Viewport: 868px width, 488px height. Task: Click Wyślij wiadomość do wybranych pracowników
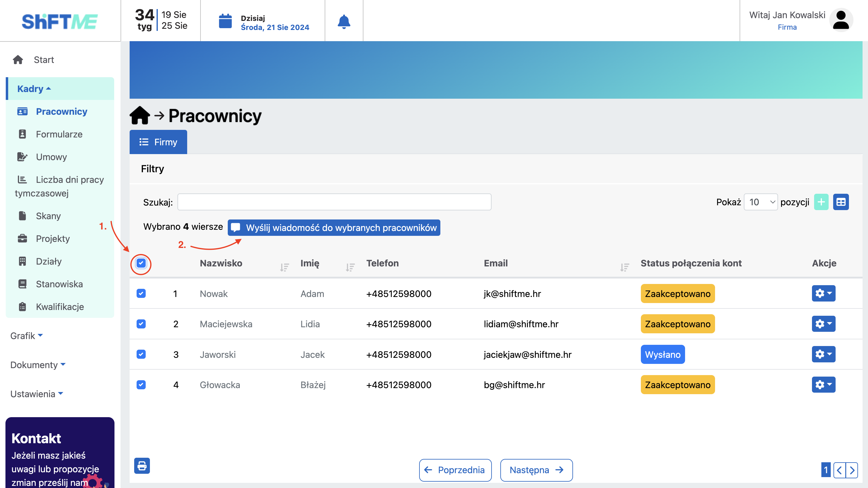[334, 228]
